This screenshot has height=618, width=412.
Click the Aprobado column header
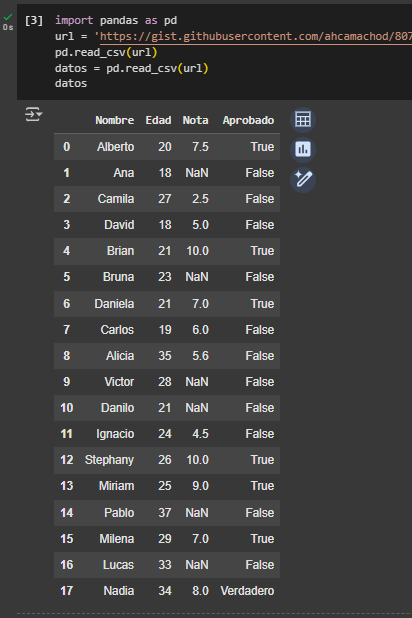248,120
